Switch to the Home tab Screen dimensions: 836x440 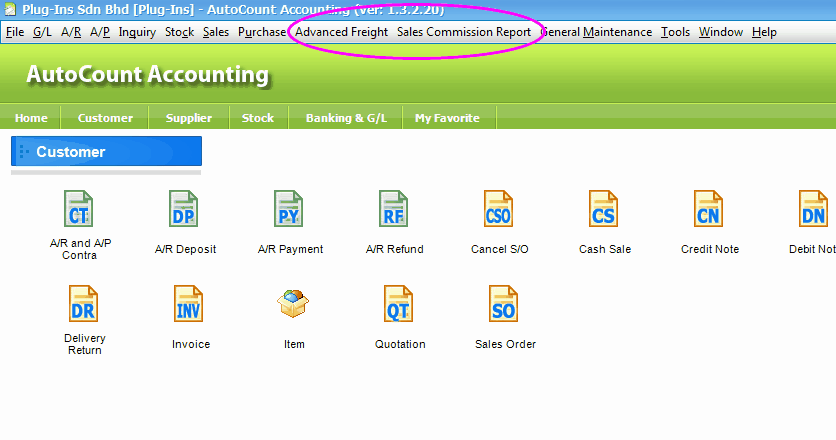(x=31, y=118)
